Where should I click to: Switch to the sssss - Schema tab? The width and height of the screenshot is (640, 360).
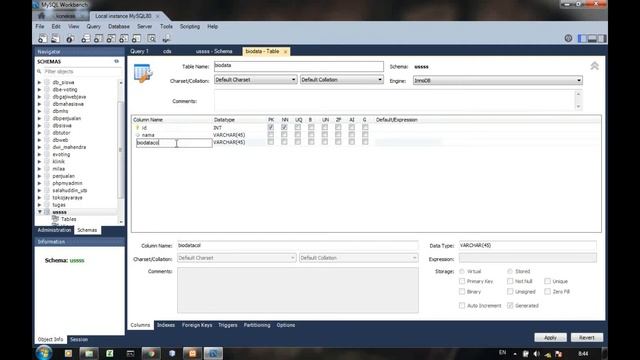tap(214, 51)
